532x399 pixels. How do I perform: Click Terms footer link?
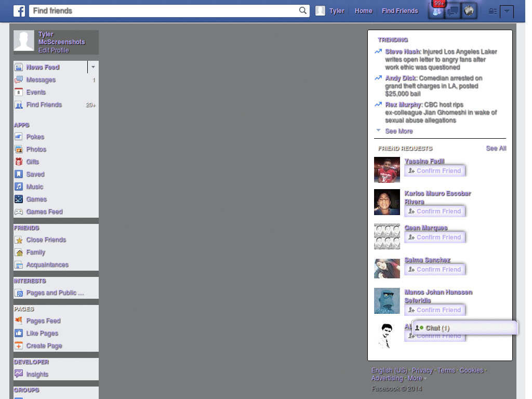(x=446, y=370)
